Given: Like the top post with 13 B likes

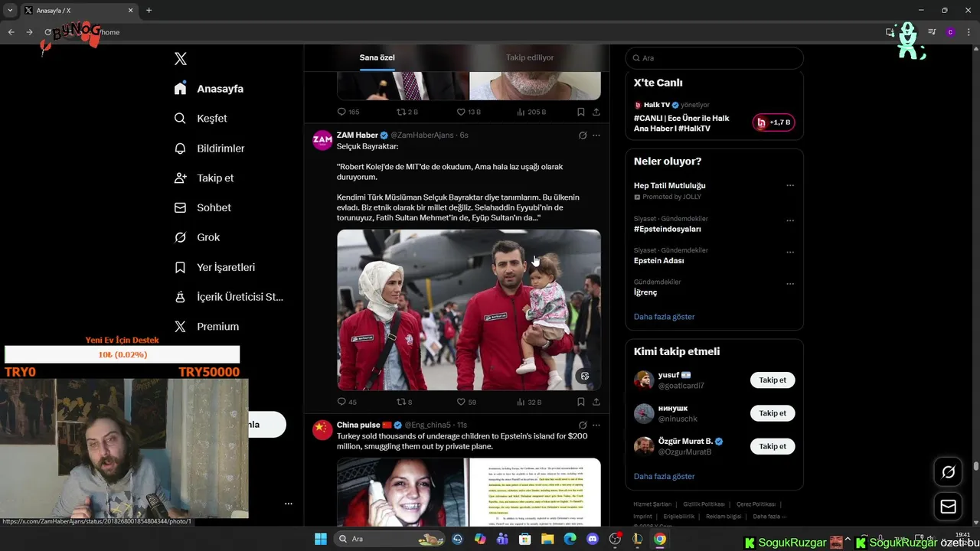Looking at the screenshot, I should click(x=469, y=112).
